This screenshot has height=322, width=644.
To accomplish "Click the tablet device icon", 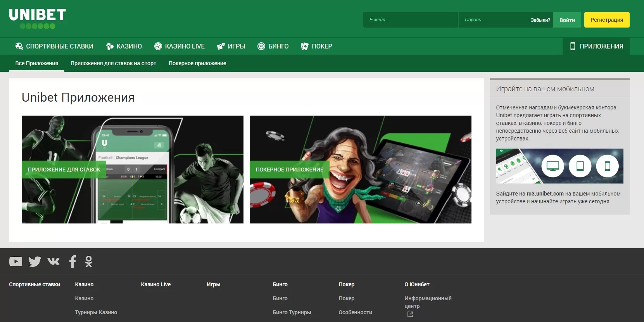I will click(x=580, y=166).
